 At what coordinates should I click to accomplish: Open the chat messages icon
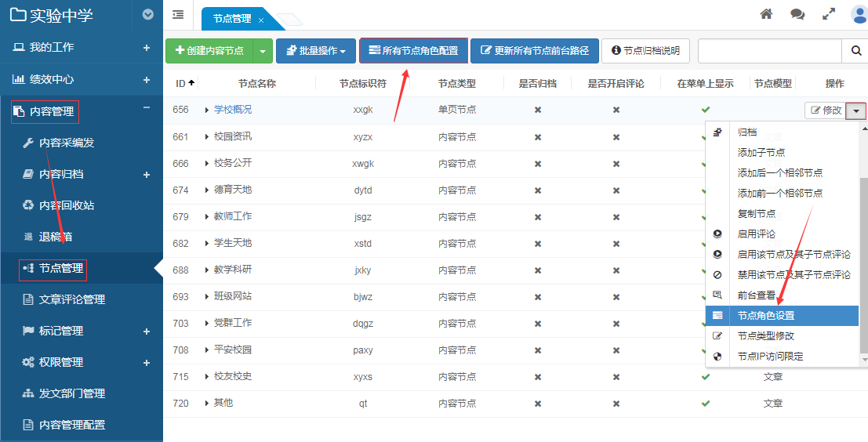click(797, 14)
